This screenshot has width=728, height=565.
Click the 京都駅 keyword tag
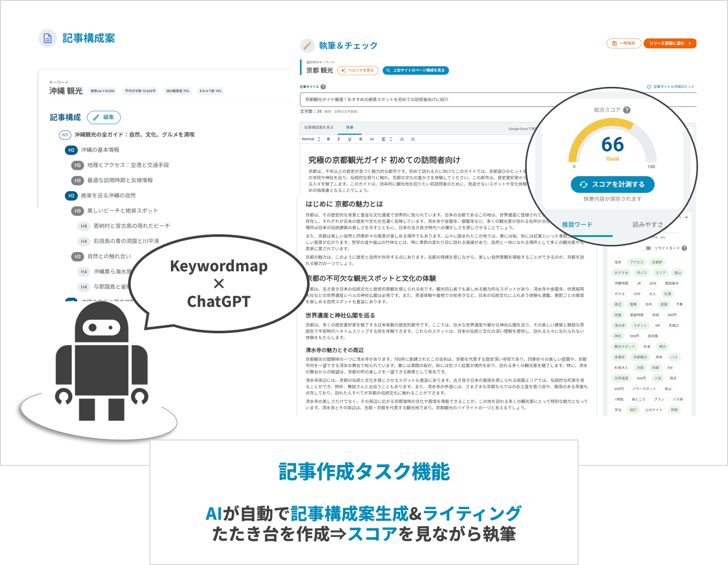click(657, 263)
